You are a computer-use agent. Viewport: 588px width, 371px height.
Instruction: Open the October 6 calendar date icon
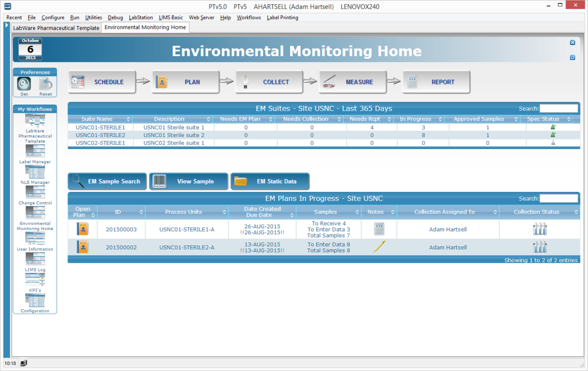coord(30,49)
